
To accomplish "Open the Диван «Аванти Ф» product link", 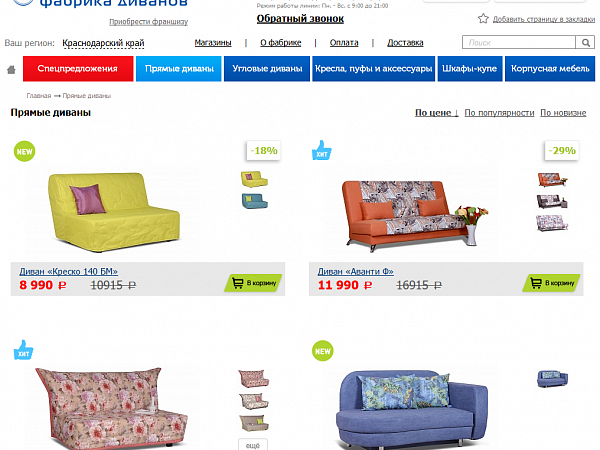I will tap(355, 271).
